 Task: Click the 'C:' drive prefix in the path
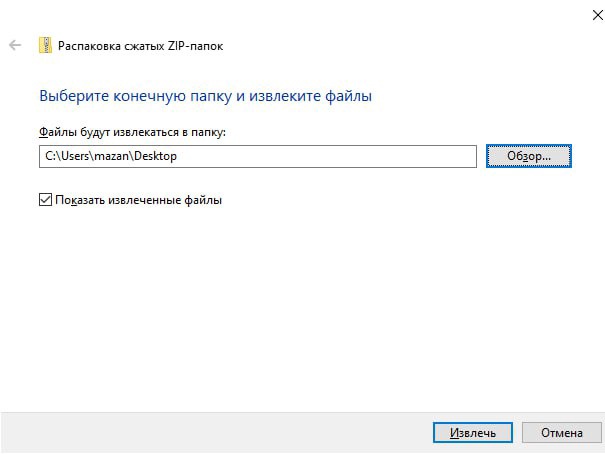tap(49, 156)
